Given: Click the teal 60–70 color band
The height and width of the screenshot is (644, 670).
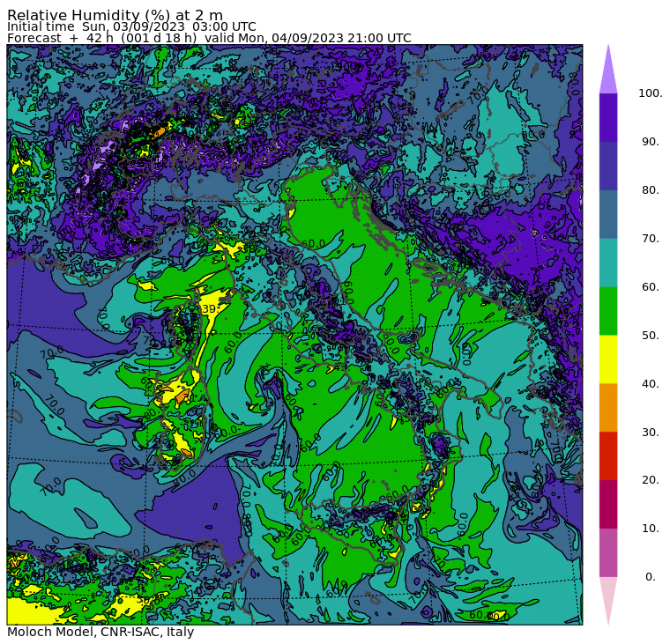Looking at the screenshot, I should pos(608,263).
